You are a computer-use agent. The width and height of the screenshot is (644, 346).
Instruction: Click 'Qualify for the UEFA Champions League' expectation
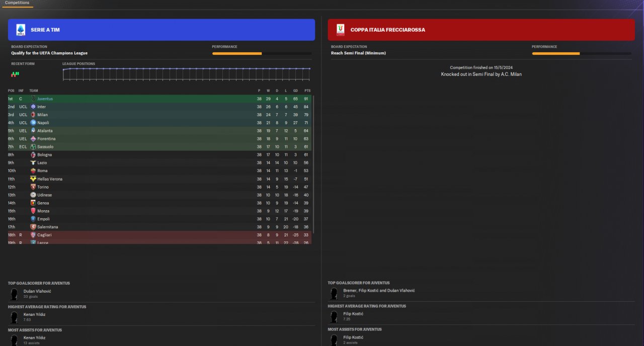49,53
